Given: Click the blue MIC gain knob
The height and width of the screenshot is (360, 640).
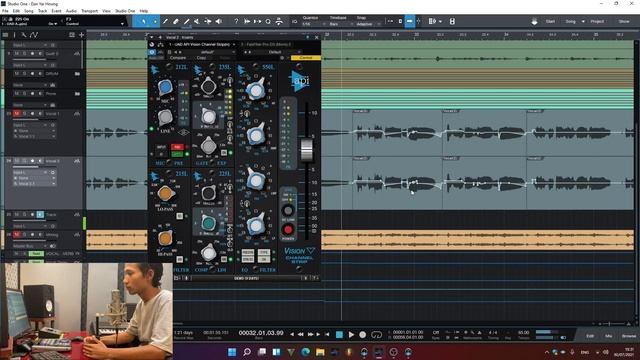Looking at the screenshot, I should pos(165,87).
